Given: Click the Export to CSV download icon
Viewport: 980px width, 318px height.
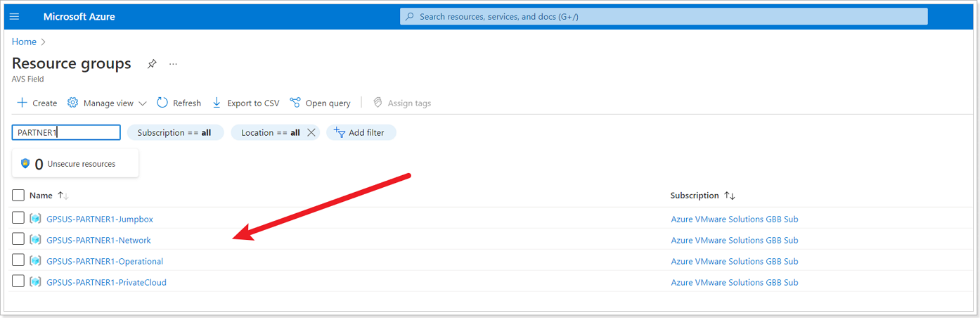Looking at the screenshot, I should (x=217, y=103).
